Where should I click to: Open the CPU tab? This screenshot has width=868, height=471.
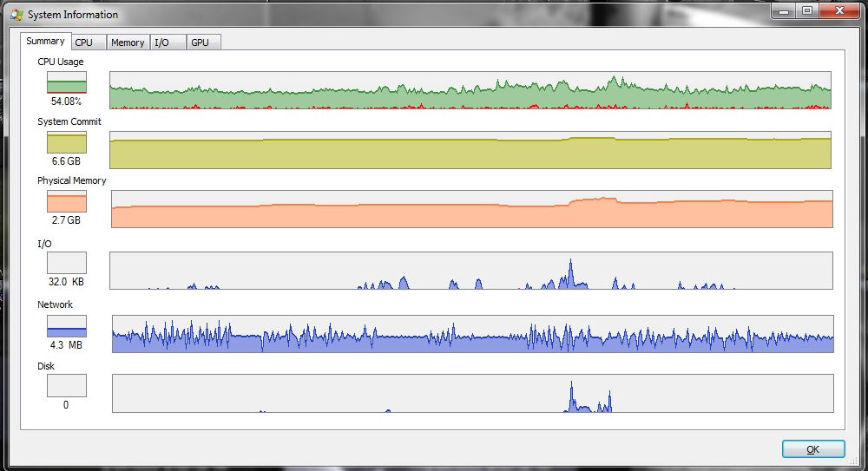[89, 43]
